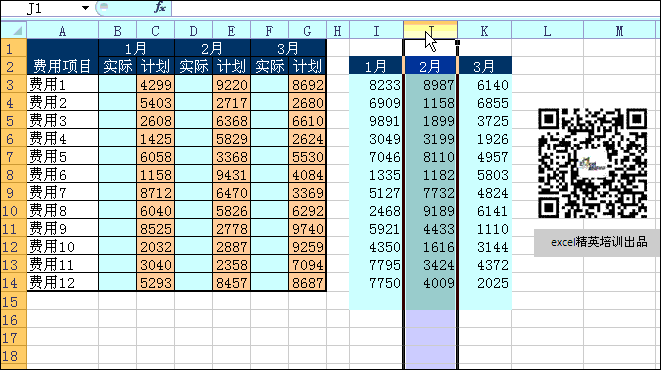Viewport: 661px width, 370px height.
Task: Click the 计划 header in column C
Action: click(x=155, y=66)
